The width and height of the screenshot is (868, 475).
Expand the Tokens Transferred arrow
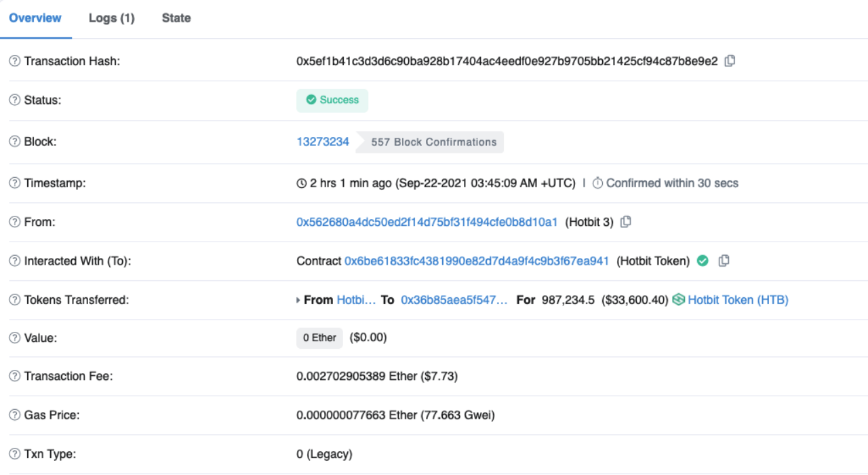(x=298, y=300)
